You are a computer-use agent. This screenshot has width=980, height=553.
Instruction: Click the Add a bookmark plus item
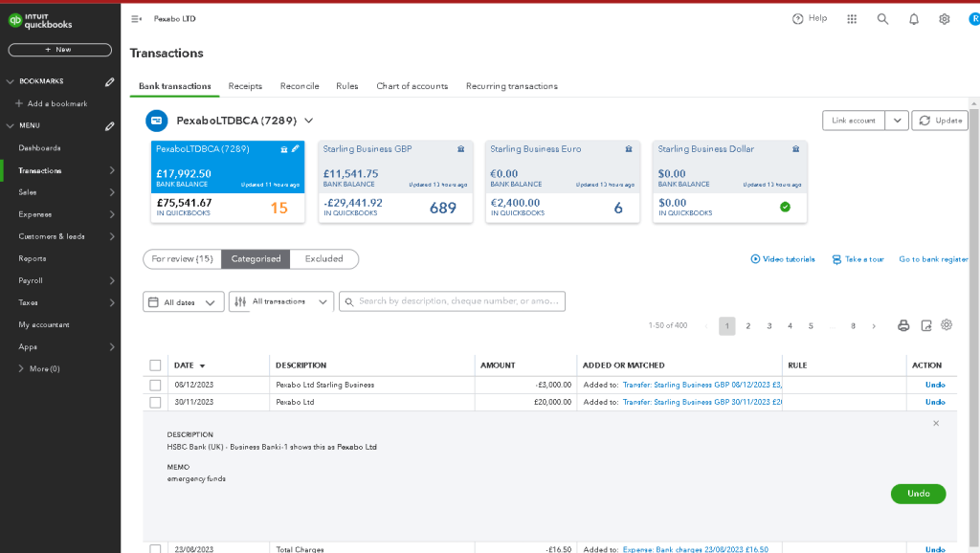[x=52, y=103]
